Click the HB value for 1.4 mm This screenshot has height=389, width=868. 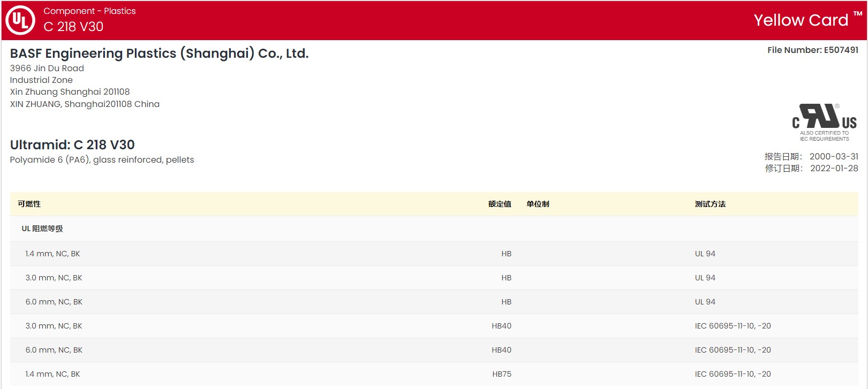[x=506, y=254]
